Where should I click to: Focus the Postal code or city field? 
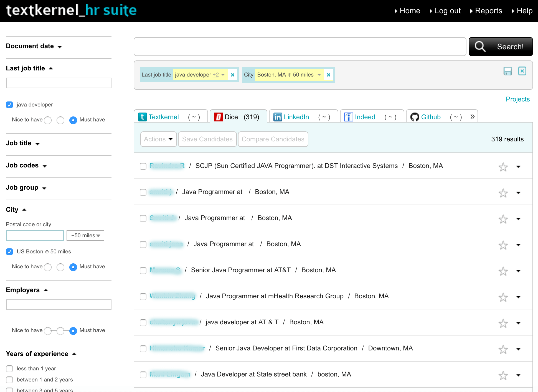coord(35,235)
